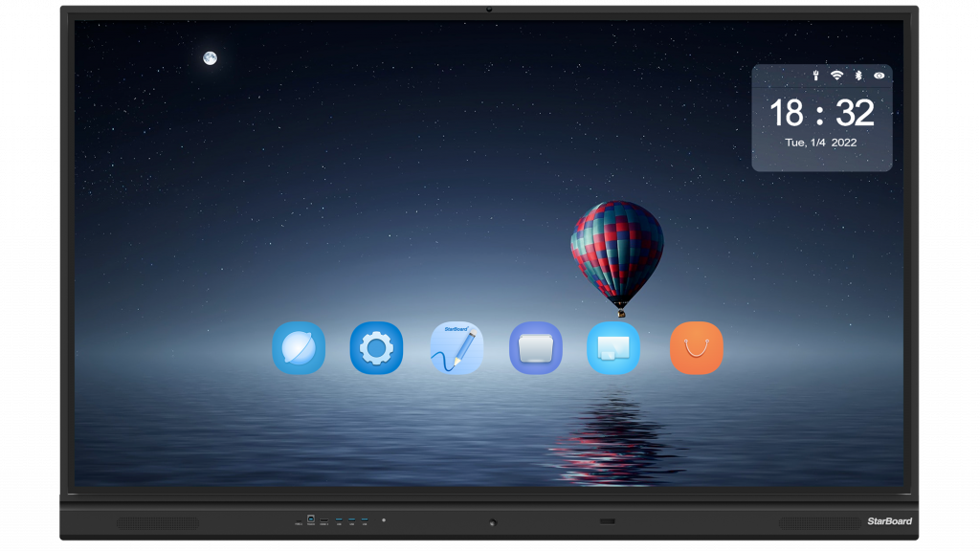Open the orange shopping bag app store

pos(696,348)
